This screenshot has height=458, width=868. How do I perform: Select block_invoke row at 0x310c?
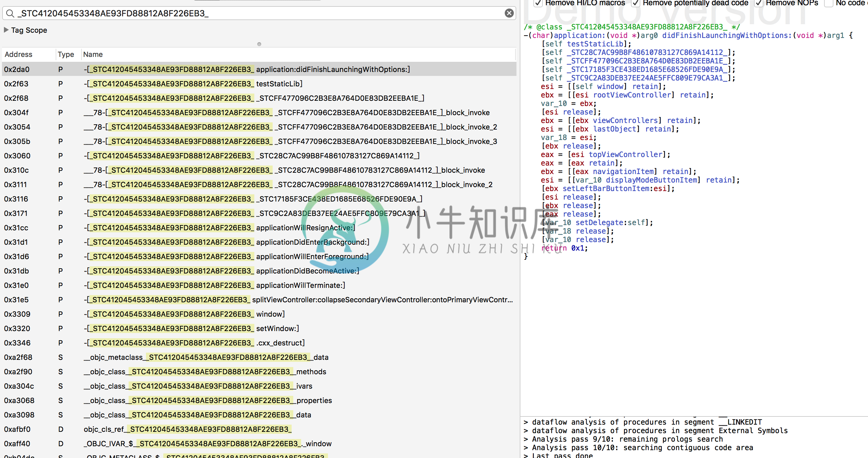click(259, 170)
